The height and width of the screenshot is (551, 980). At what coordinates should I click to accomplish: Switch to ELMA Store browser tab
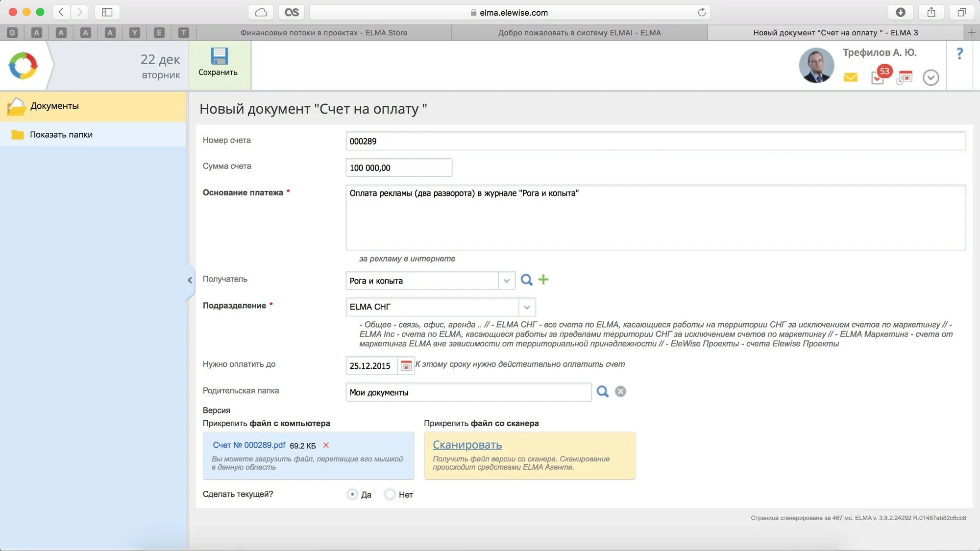coord(323,33)
